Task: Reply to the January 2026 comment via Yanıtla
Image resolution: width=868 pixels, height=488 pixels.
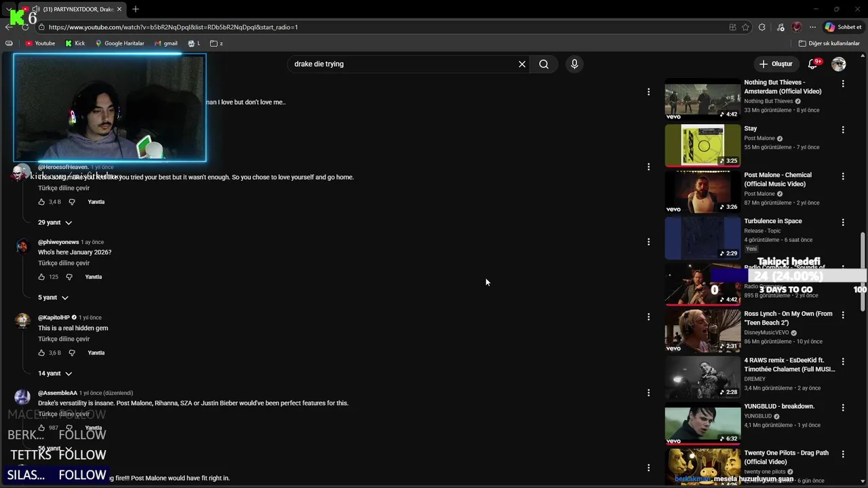Action: pos(94,277)
